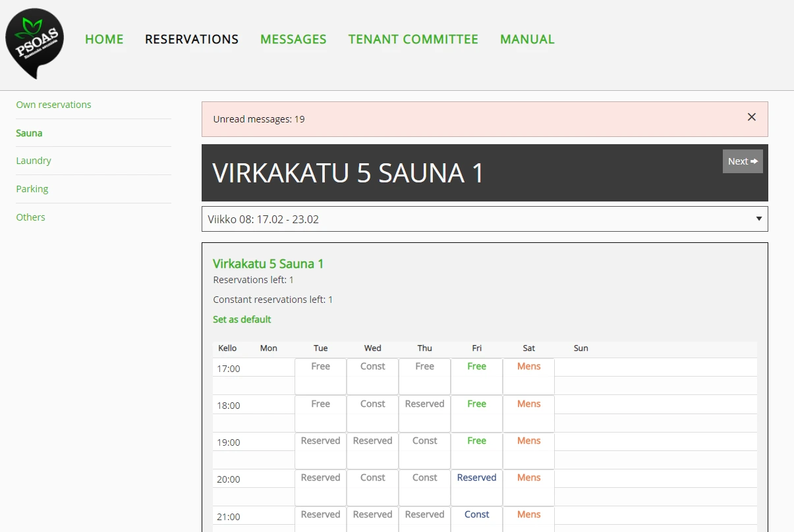Image resolution: width=794 pixels, height=532 pixels.
Task: Reserve the Tuesday 17:00 free slot
Action: pos(321,376)
